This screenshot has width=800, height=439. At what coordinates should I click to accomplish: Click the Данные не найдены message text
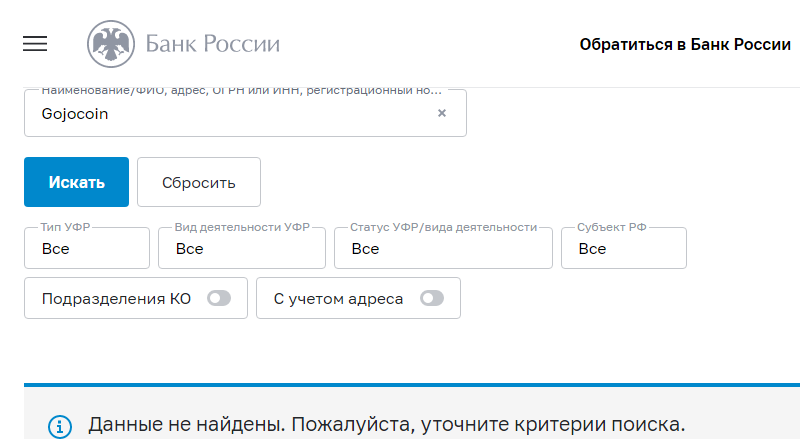coord(386,424)
